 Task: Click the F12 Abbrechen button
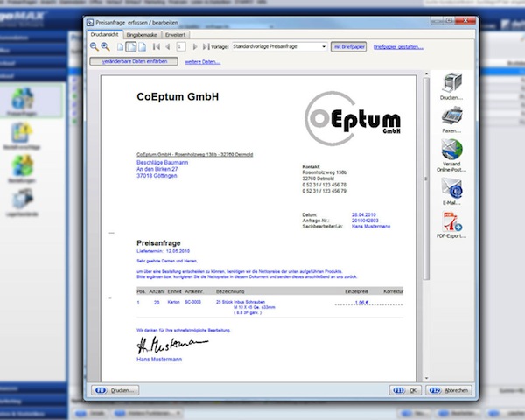click(x=449, y=390)
